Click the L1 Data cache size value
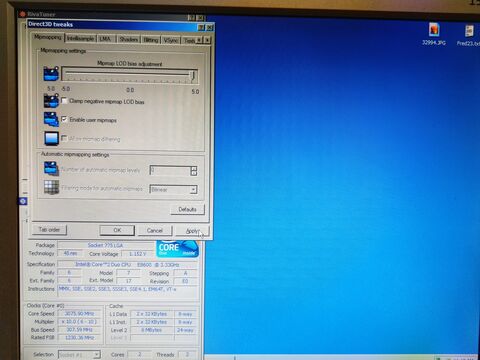This screenshot has width=480, height=360. click(x=151, y=314)
